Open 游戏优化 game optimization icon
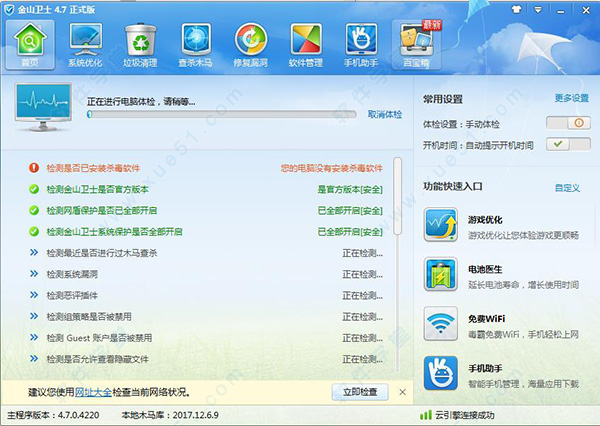Viewport: 600px width, 426px height. coord(440,225)
